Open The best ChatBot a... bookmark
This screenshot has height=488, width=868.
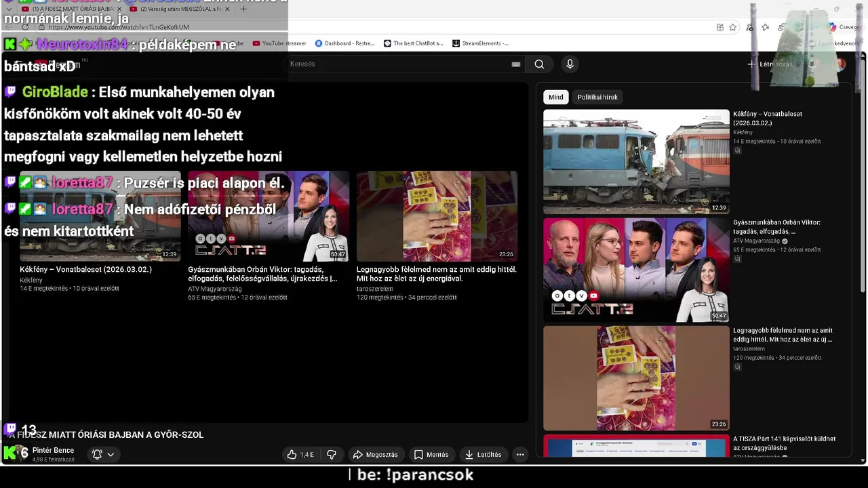tap(413, 43)
